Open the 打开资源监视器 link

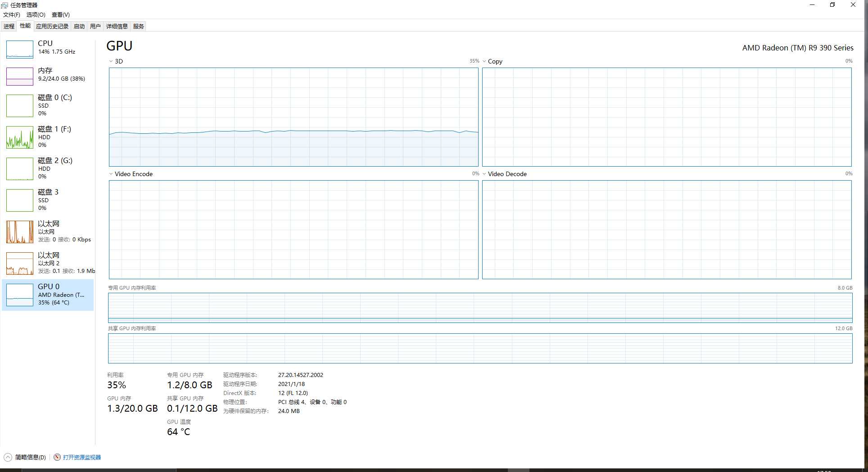pos(82,457)
